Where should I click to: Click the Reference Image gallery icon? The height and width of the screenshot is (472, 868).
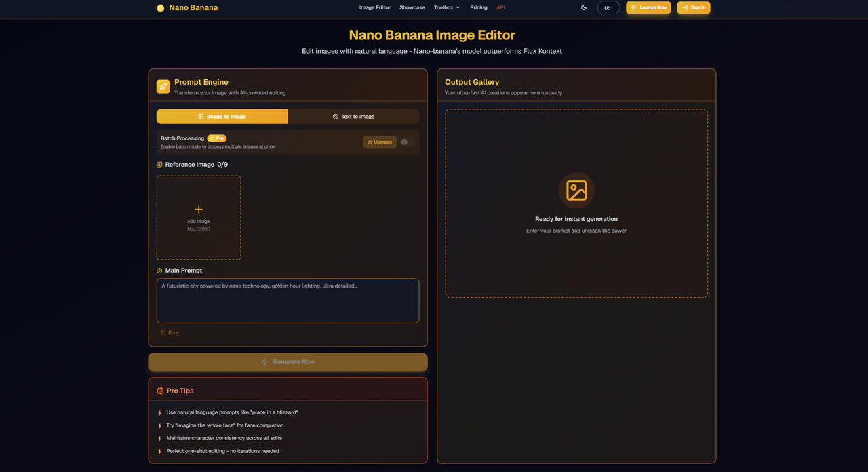point(159,165)
